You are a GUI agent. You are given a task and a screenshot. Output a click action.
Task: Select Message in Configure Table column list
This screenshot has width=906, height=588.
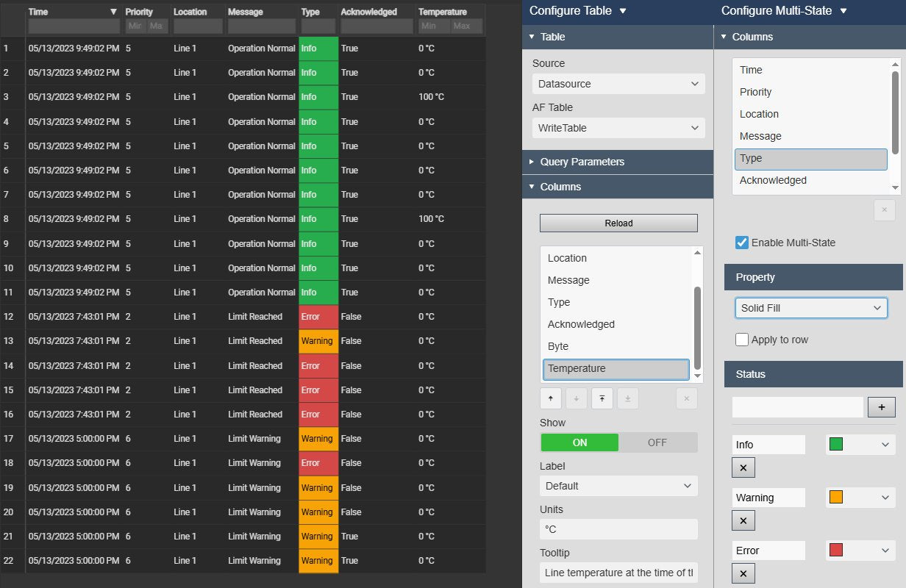tap(616, 280)
